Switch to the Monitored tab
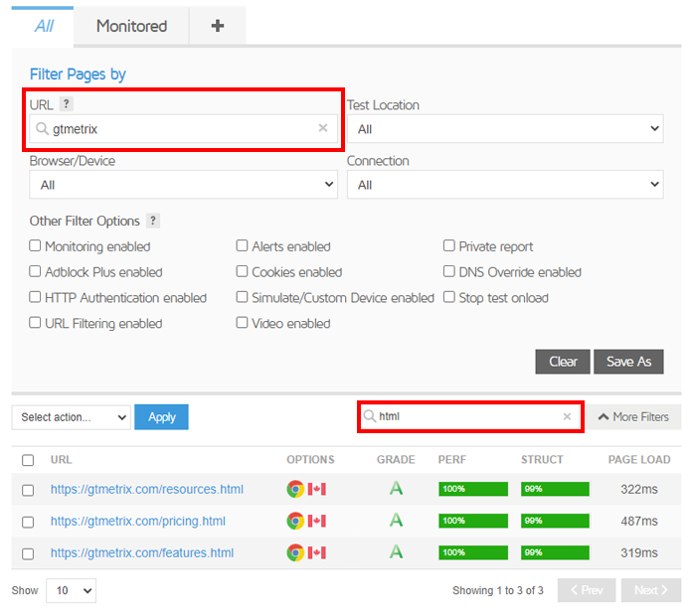Screen dimensions: 690x616 pos(131,26)
